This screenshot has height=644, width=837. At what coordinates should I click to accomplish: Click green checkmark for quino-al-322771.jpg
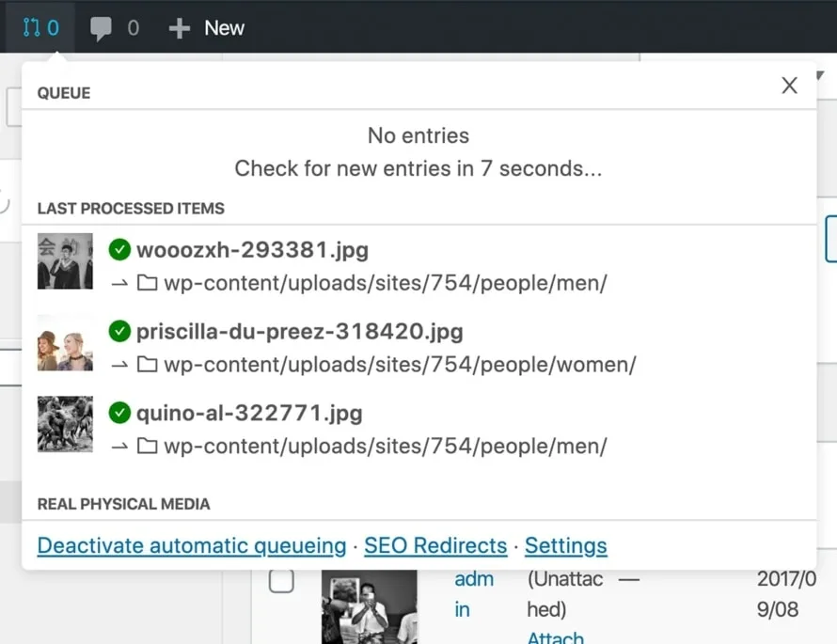coord(119,413)
